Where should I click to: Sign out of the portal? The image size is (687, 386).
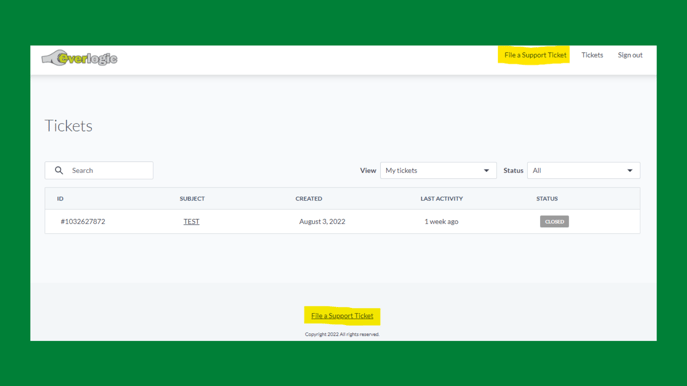click(630, 55)
